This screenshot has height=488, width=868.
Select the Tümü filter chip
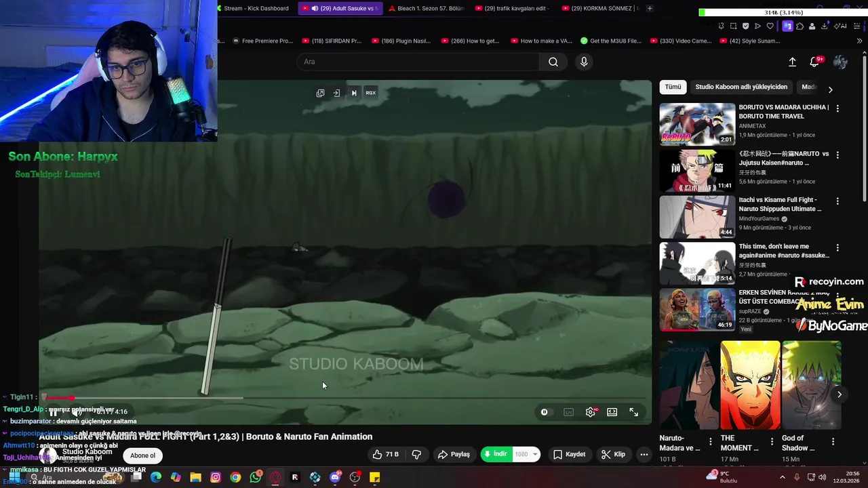click(673, 87)
